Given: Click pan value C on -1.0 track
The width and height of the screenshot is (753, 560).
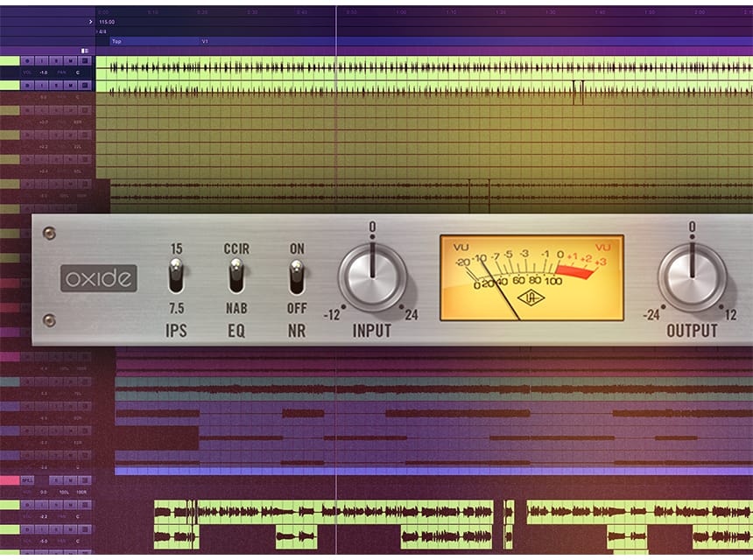Looking at the screenshot, I should (x=77, y=73).
